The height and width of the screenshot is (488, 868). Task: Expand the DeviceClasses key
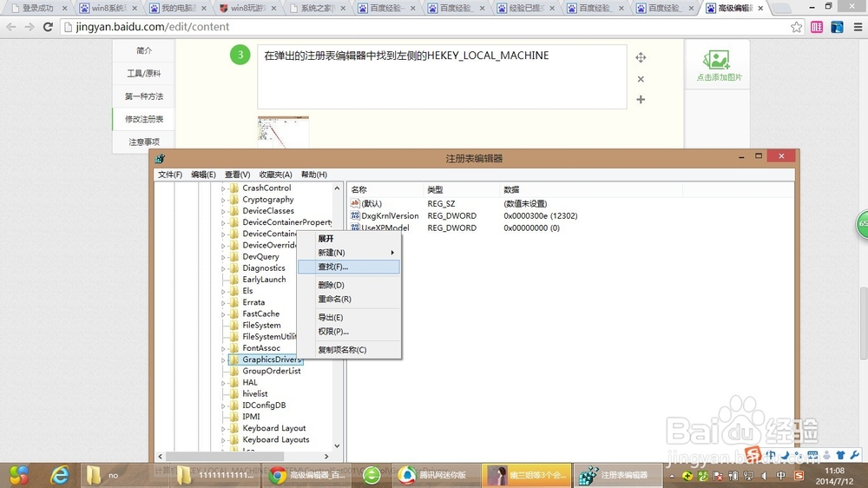(223, 212)
